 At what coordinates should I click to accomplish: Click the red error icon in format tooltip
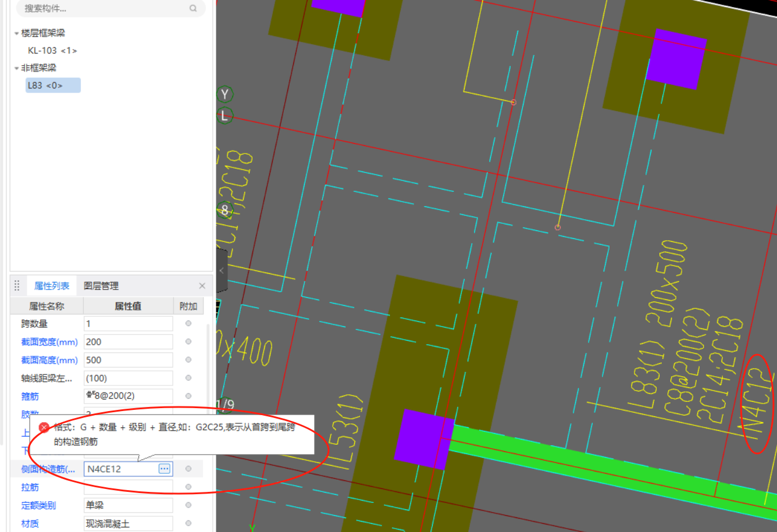[44, 427]
